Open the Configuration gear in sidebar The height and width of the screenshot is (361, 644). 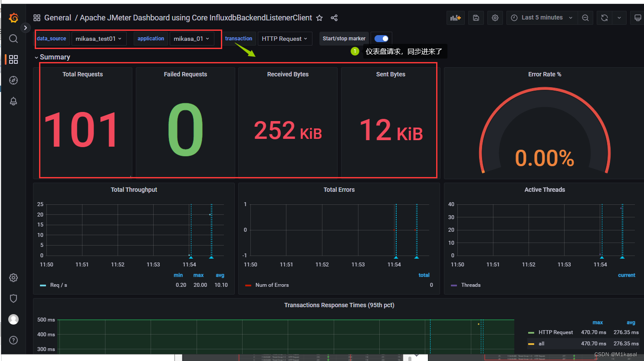coord(13,278)
